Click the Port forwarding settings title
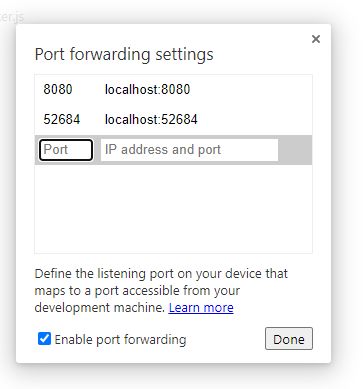Screen dimensions: 364x389 [x=124, y=55]
